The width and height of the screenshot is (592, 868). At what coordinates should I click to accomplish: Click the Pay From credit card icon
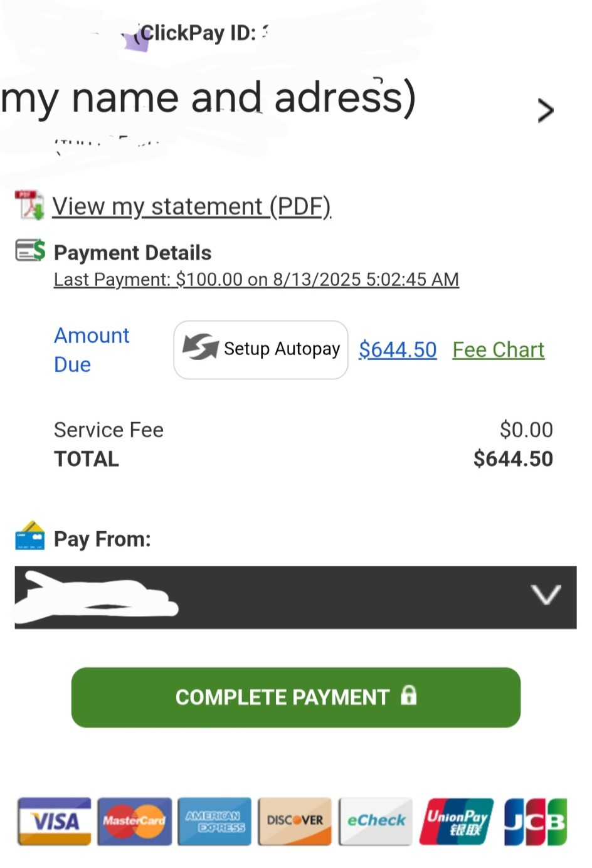29,536
